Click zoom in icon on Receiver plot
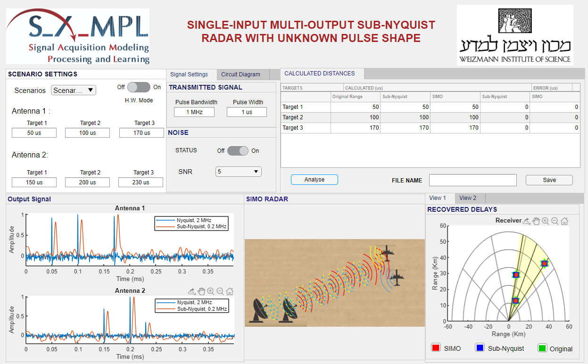Image resolution: width=588 pixels, height=364 pixels. (546, 221)
